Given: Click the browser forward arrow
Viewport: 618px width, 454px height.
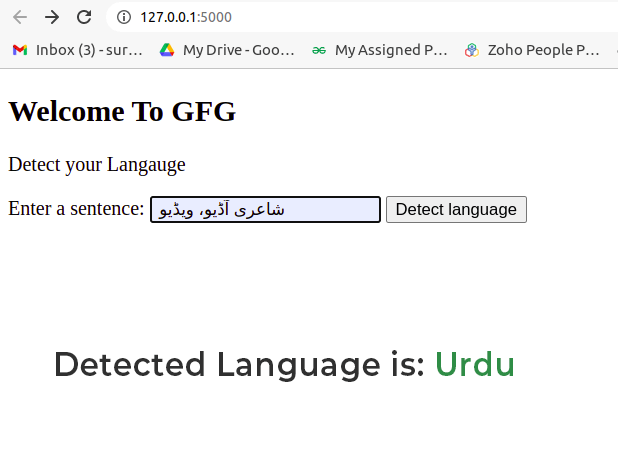Looking at the screenshot, I should [52, 17].
